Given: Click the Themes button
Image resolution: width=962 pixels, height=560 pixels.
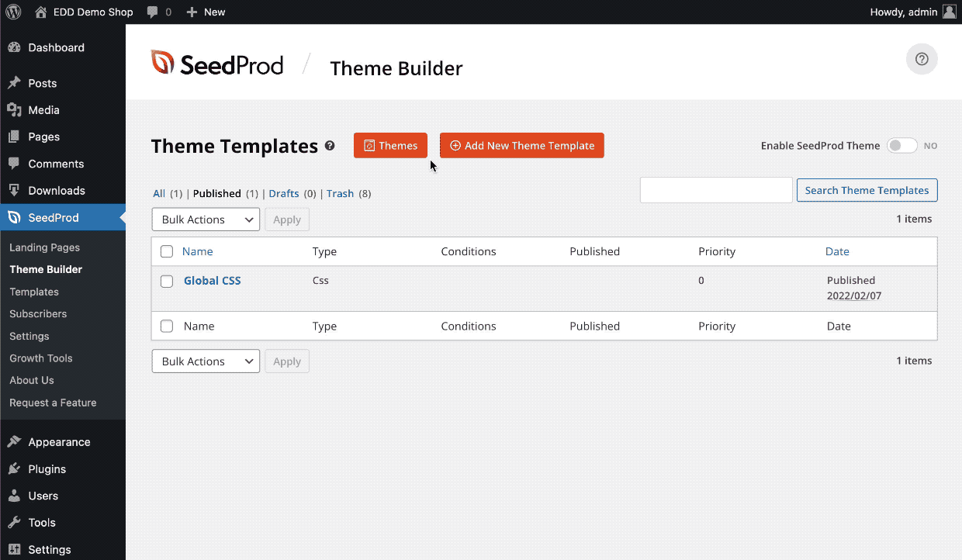Looking at the screenshot, I should click(390, 145).
